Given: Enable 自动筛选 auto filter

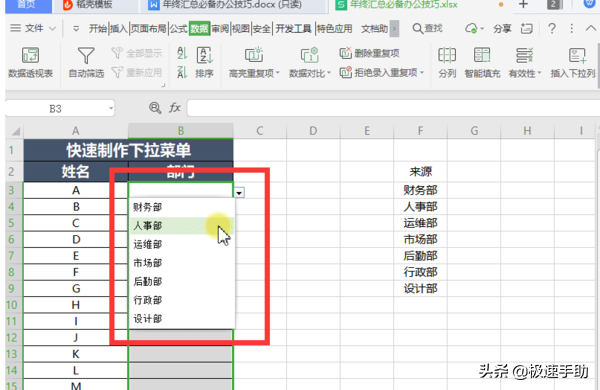Looking at the screenshot, I should point(86,62).
